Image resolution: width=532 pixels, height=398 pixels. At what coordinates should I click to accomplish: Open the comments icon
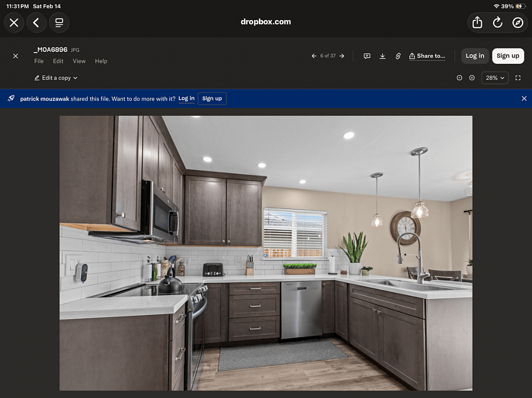[366, 56]
